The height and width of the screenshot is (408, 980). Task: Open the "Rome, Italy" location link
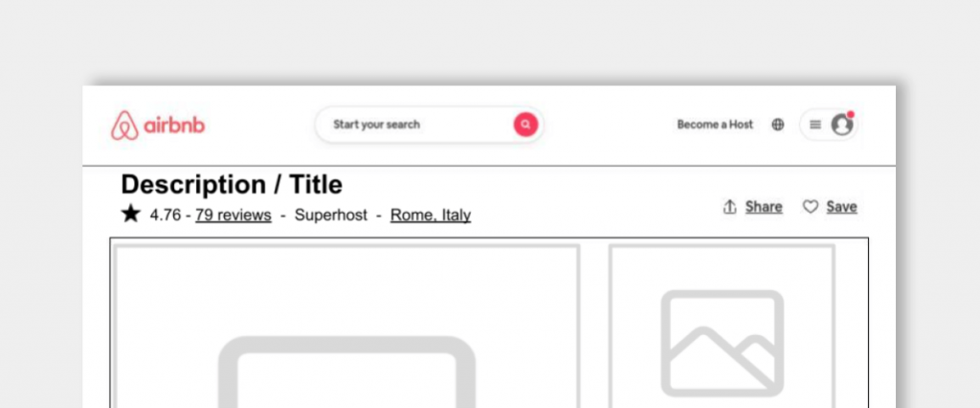coord(431,215)
